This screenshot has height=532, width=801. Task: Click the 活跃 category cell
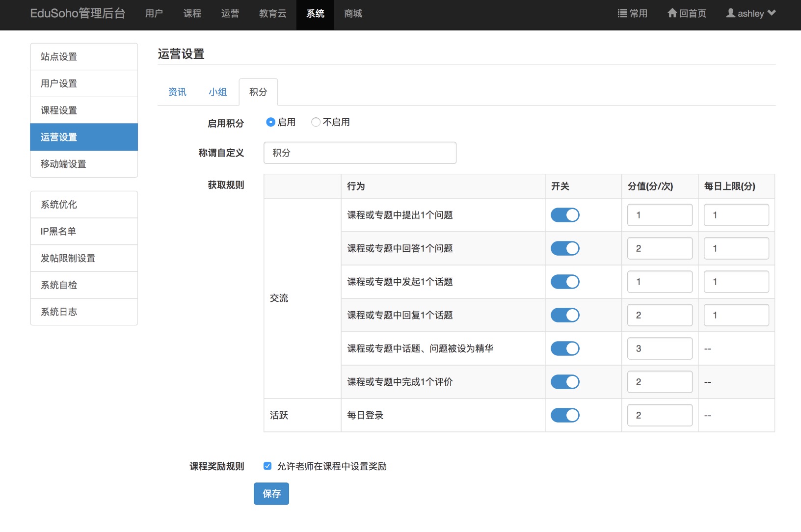pos(302,415)
